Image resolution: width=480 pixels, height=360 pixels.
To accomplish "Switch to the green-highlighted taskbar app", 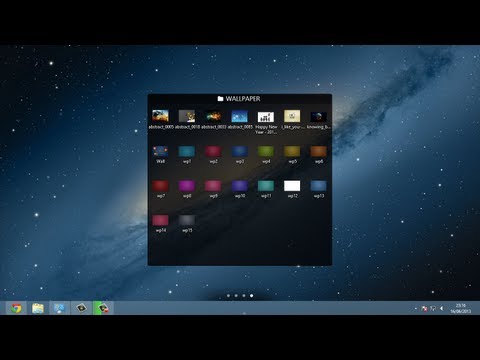I will point(103,308).
